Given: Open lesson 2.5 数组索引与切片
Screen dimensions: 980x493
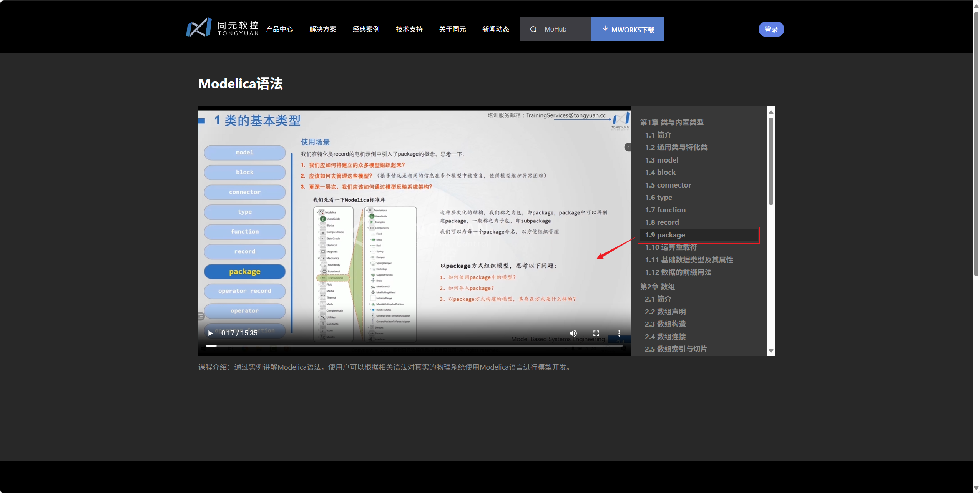Looking at the screenshot, I should (x=676, y=349).
